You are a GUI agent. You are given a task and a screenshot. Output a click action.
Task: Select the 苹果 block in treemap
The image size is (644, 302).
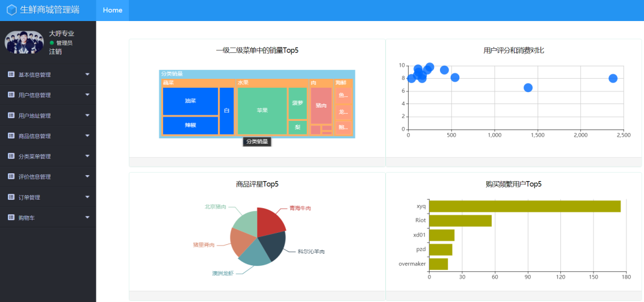click(x=262, y=111)
